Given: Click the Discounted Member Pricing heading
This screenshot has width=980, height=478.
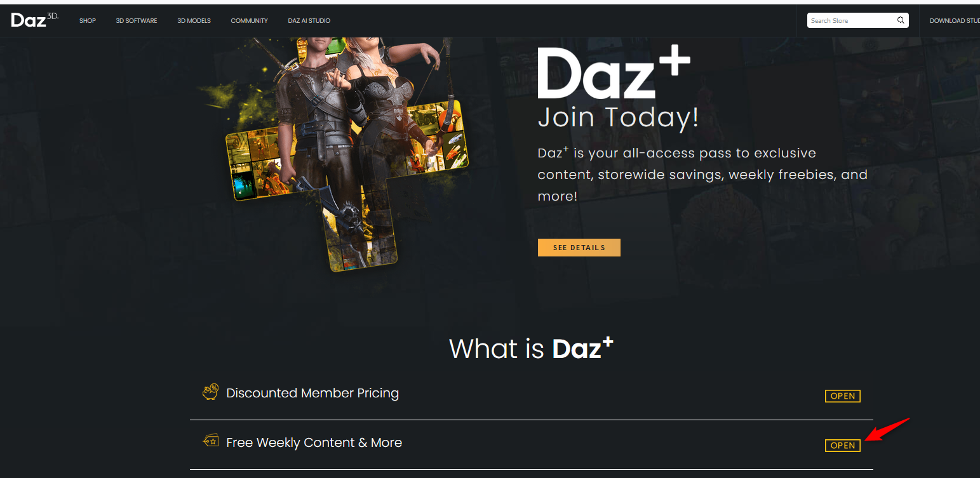Looking at the screenshot, I should point(312,393).
